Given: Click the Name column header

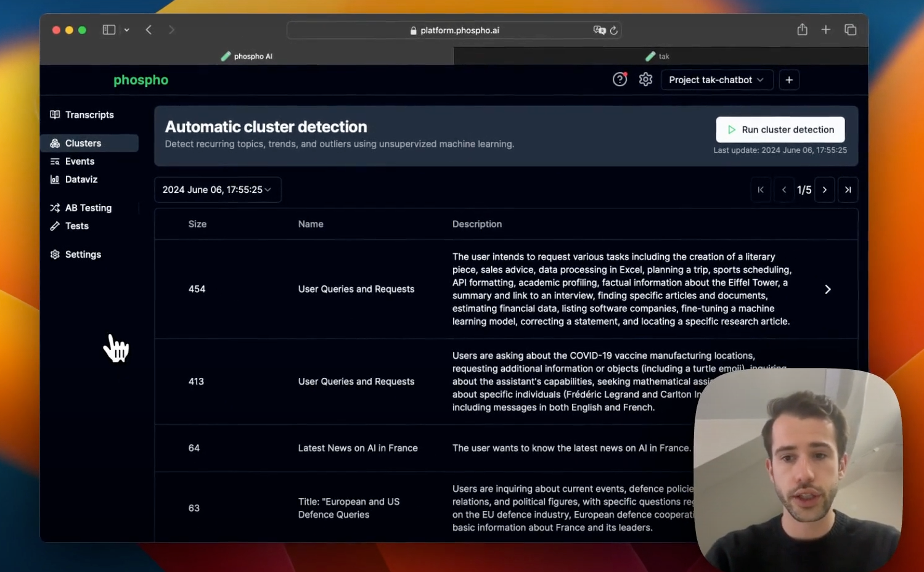Looking at the screenshot, I should [311, 224].
